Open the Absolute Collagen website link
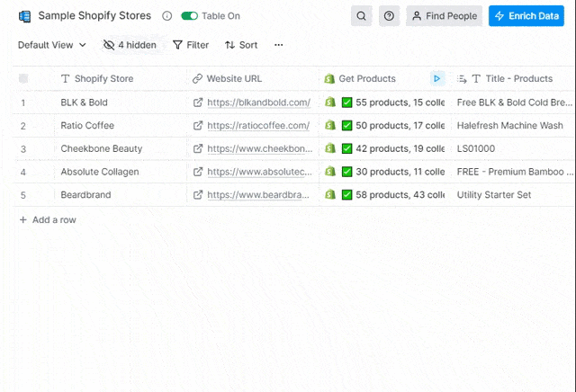This screenshot has height=392, width=576. (259, 172)
